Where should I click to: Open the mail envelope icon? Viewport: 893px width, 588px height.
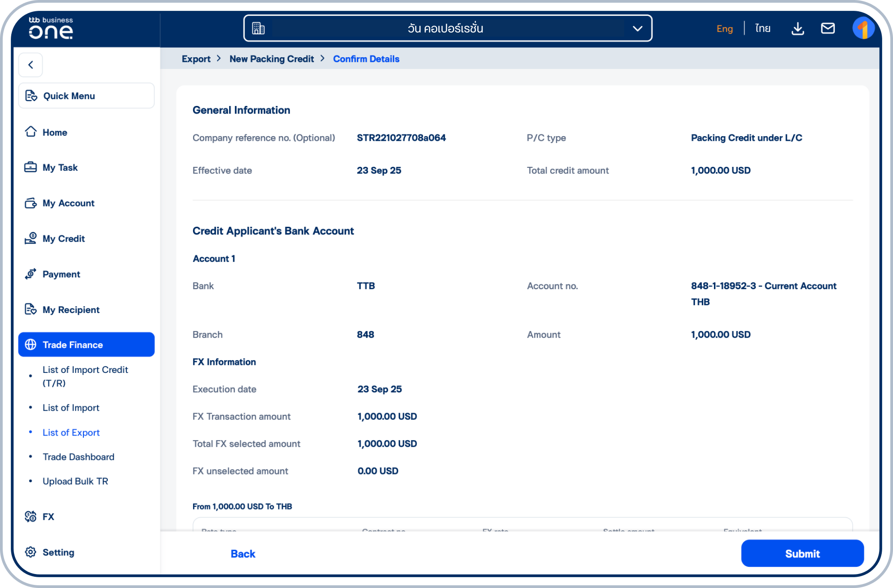click(828, 28)
